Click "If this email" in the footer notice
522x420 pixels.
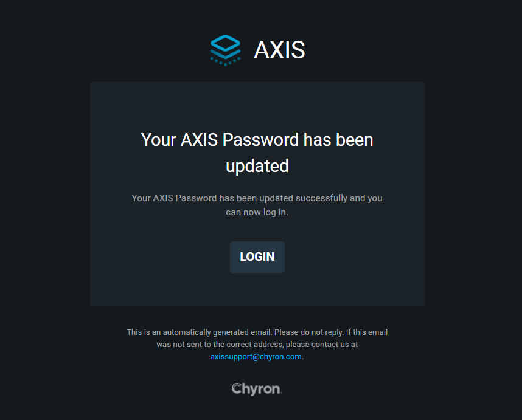point(367,332)
